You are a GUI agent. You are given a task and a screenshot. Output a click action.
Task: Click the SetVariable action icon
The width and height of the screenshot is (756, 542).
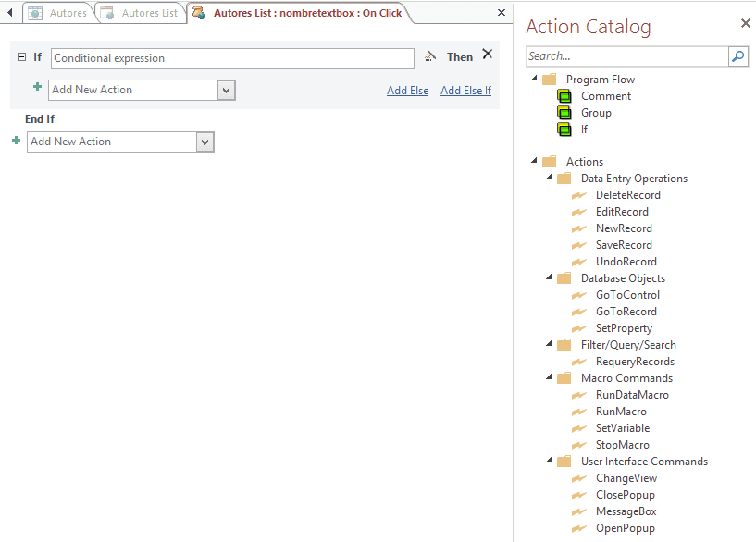tap(578, 428)
